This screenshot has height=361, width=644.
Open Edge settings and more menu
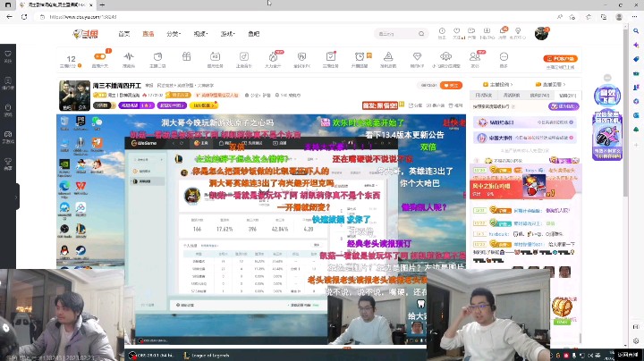[635, 17]
